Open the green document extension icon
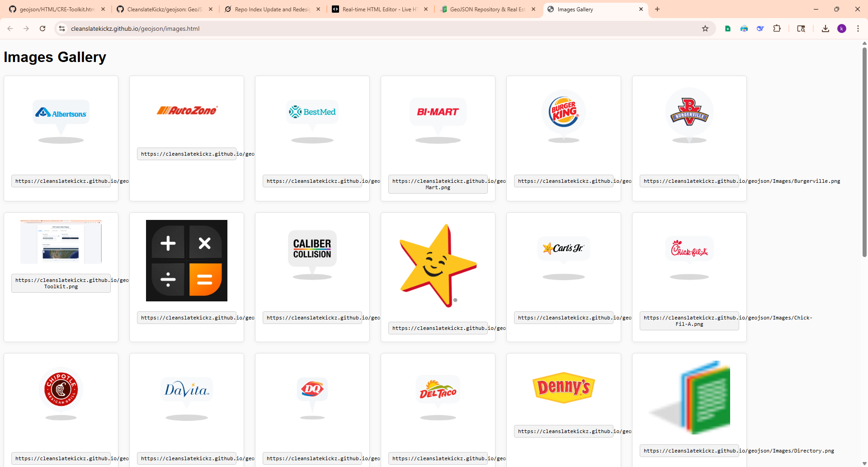Image resolution: width=868 pixels, height=467 pixels. [728, 29]
